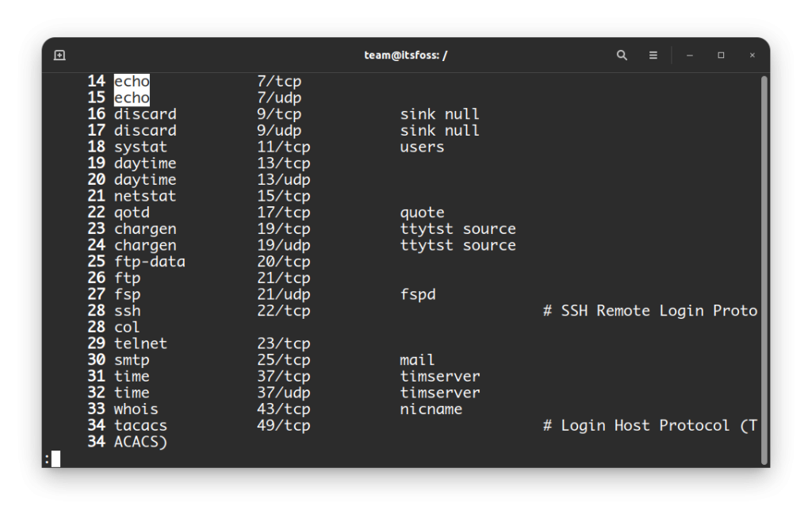Click ssh service name

[128, 311]
